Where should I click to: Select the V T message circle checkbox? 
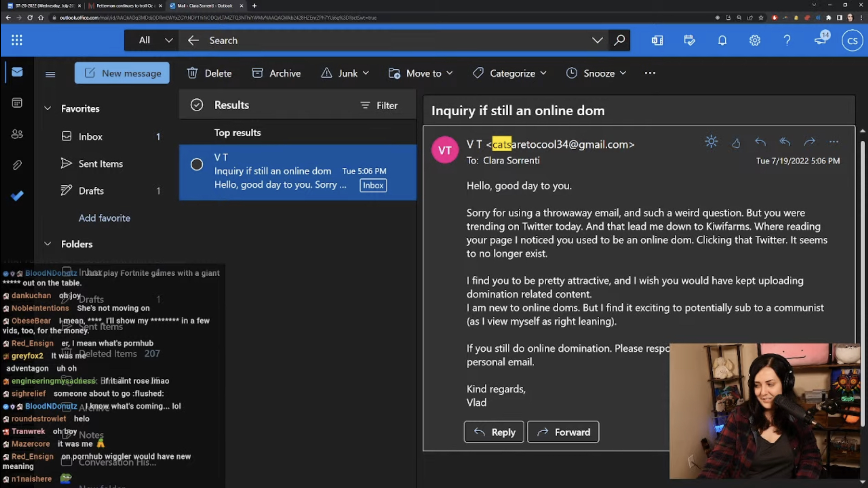[197, 164]
